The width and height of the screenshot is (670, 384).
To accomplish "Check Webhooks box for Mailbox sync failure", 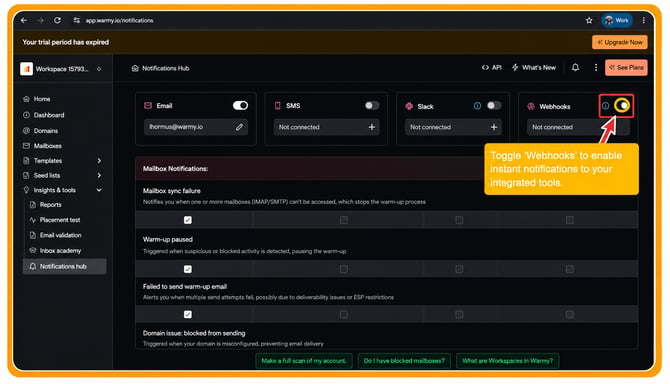I will (x=570, y=220).
